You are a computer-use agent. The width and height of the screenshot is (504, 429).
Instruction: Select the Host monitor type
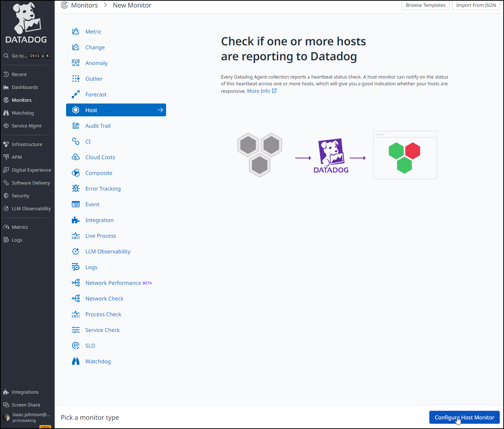point(116,110)
